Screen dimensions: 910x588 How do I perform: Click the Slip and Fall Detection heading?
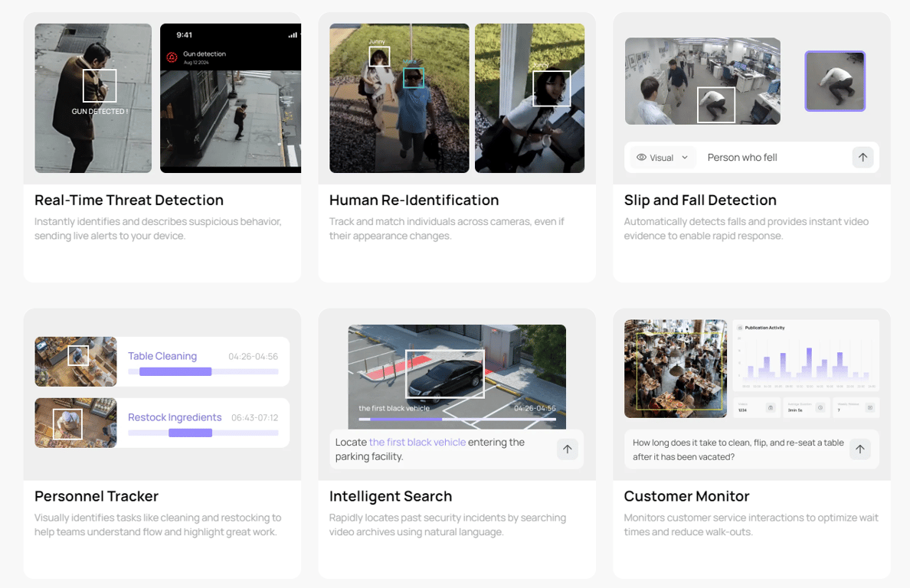700,200
